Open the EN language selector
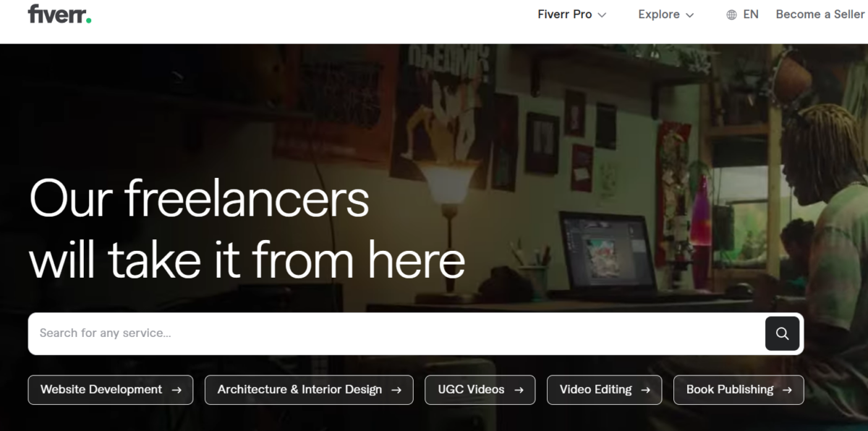The height and width of the screenshot is (431, 868). point(750,14)
